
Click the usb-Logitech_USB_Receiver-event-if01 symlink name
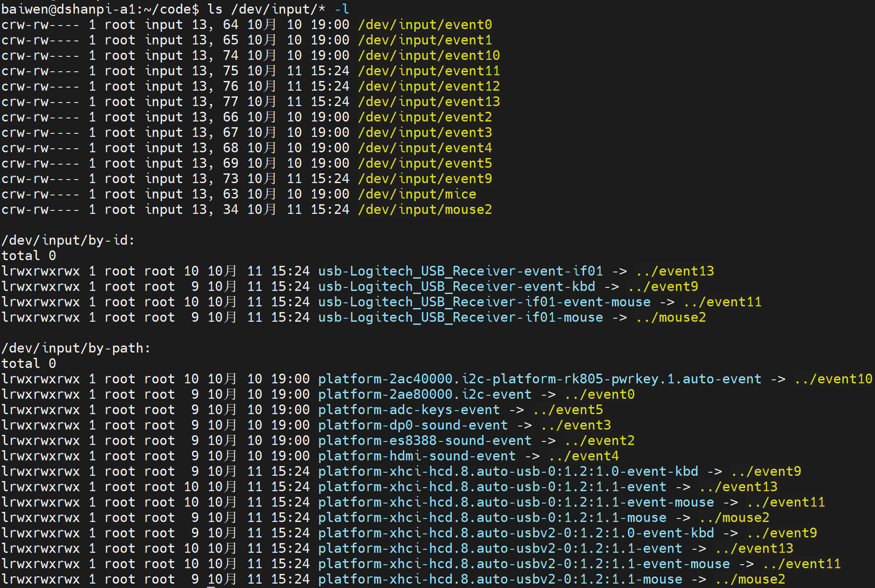460,271
